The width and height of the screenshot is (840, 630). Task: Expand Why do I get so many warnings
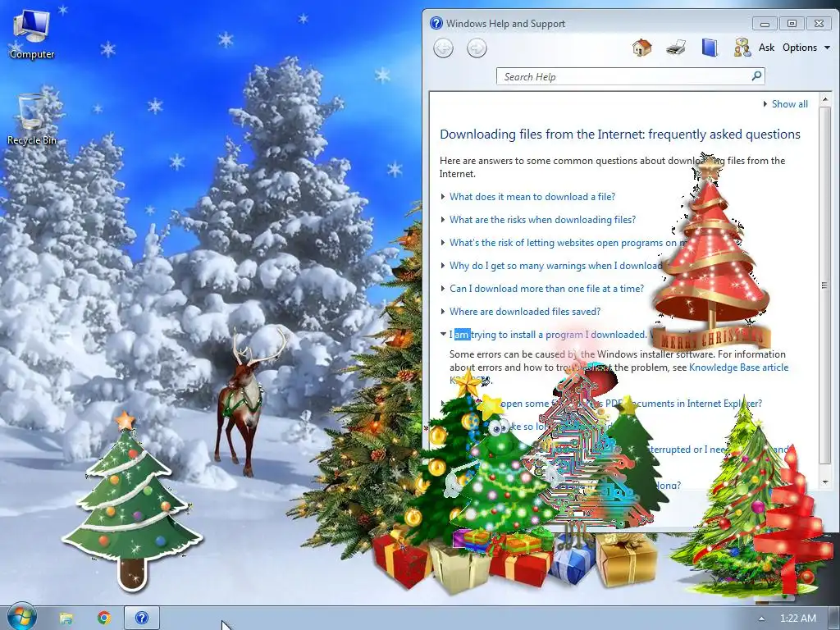click(x=552, y=266)
